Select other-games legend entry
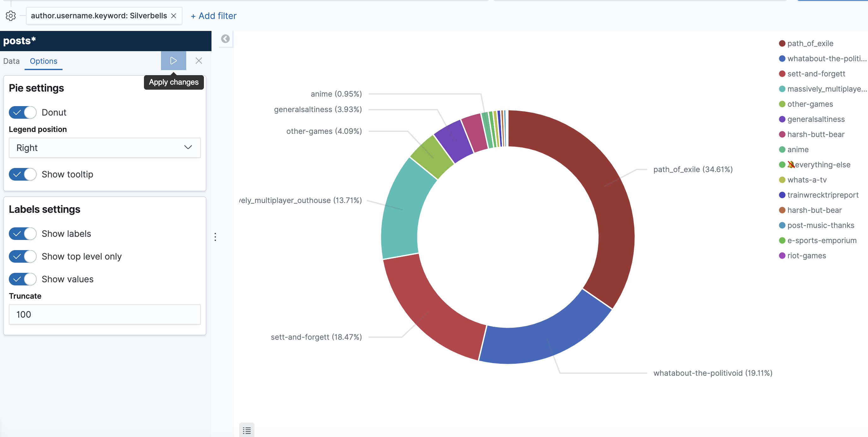The image size is (868, 437). click(x=806, y=104)
